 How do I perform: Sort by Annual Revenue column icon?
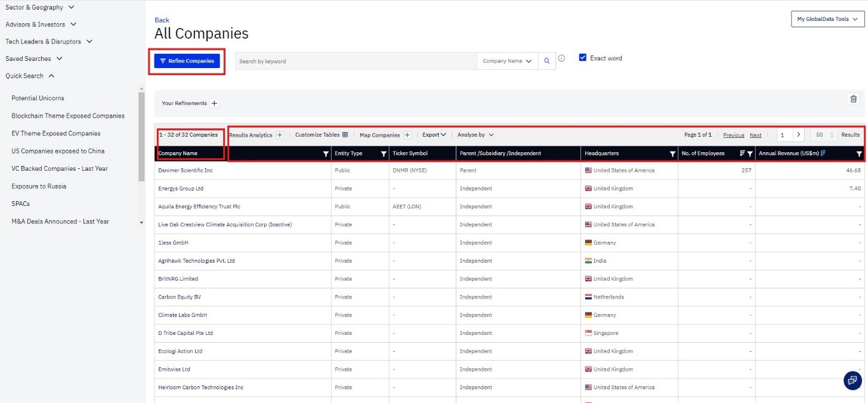(x=823, y=153)
